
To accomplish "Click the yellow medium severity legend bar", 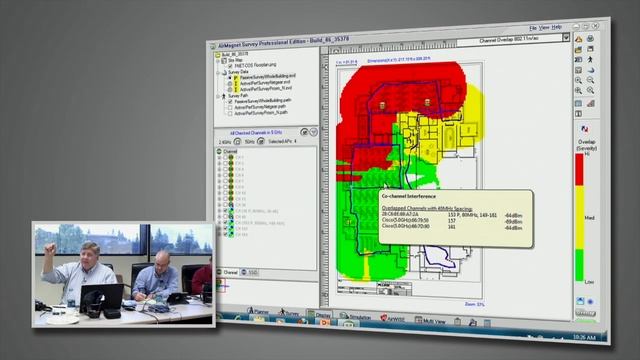I will (x=579, y=218).
